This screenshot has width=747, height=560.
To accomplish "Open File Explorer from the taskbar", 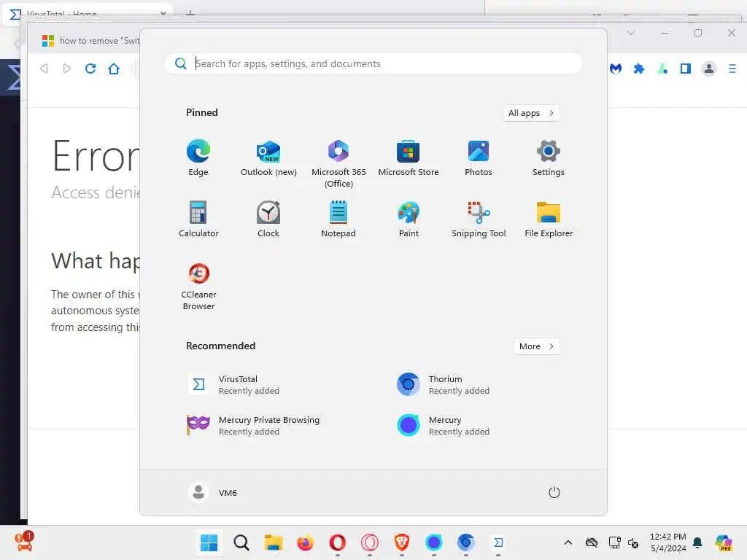I will (x=274, y=542).
